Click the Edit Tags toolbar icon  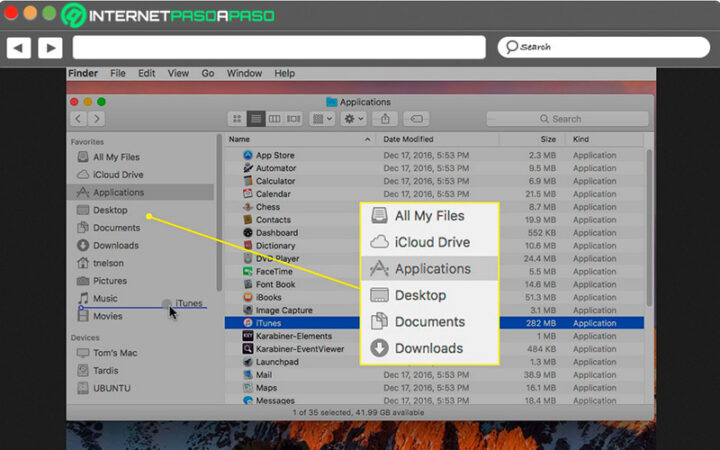coord(416,119)
